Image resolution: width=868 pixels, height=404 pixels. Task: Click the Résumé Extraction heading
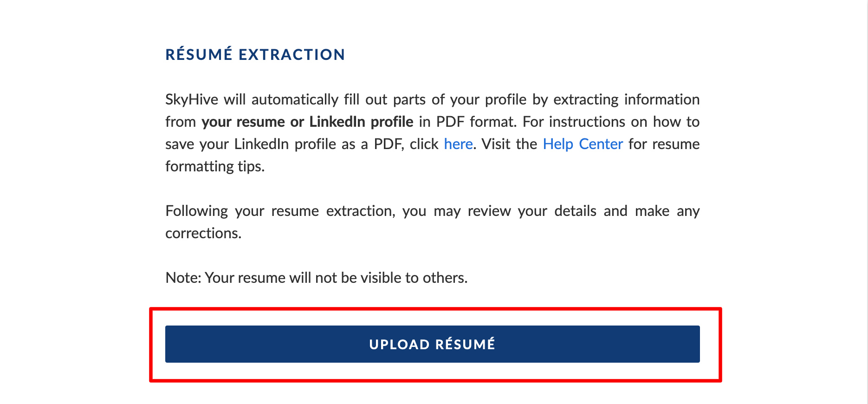tap(255, 54)
